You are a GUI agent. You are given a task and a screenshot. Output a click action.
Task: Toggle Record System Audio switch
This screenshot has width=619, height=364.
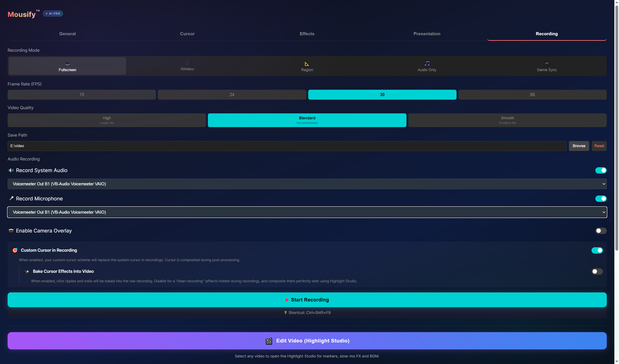601,170
